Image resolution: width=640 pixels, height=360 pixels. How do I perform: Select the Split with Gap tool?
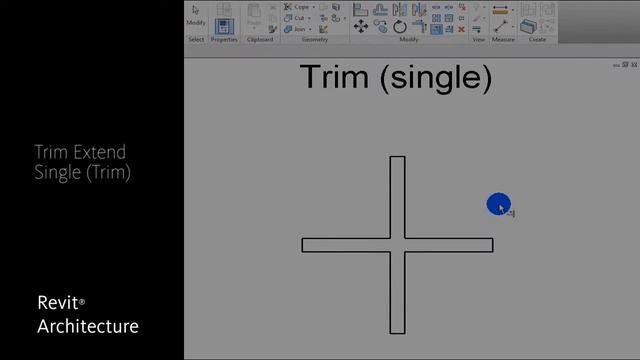pos(449,7)
